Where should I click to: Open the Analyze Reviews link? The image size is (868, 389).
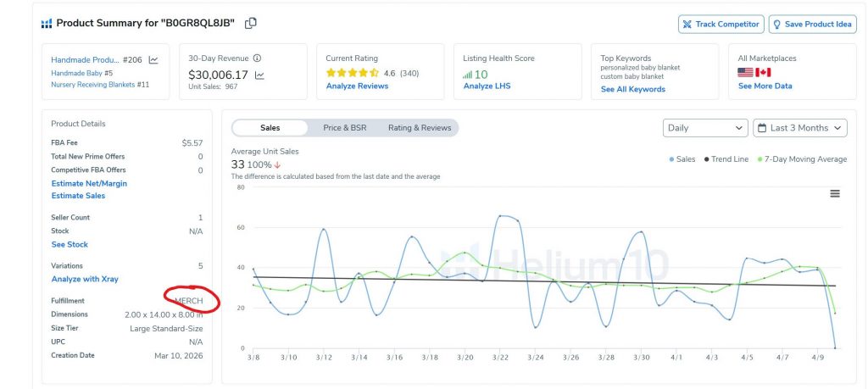click(357, 86)
